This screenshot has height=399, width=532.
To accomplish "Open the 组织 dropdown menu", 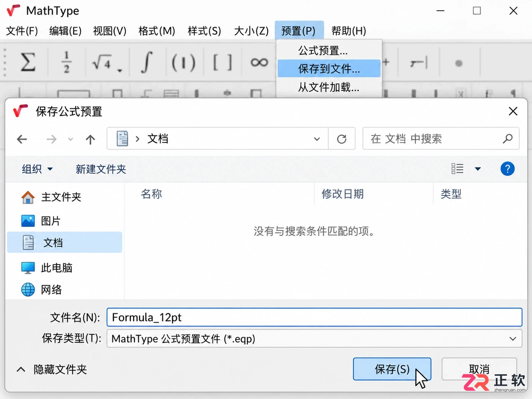I will coord(37,169).
